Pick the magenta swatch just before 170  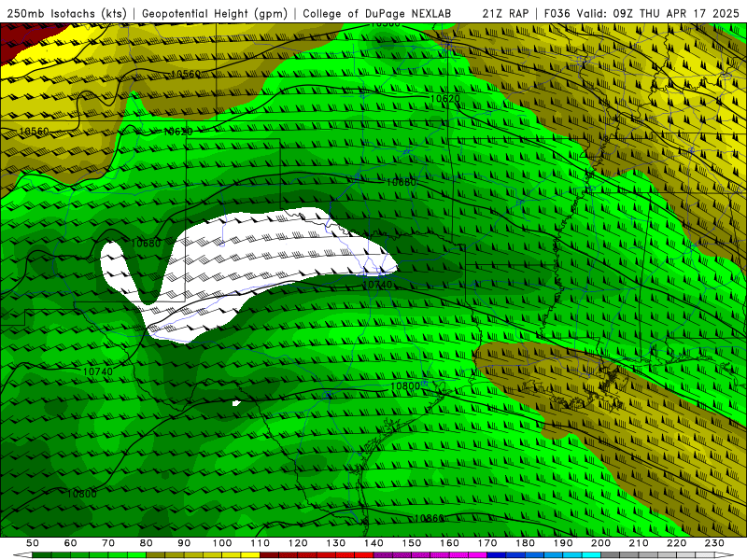[x=477, y=554]
